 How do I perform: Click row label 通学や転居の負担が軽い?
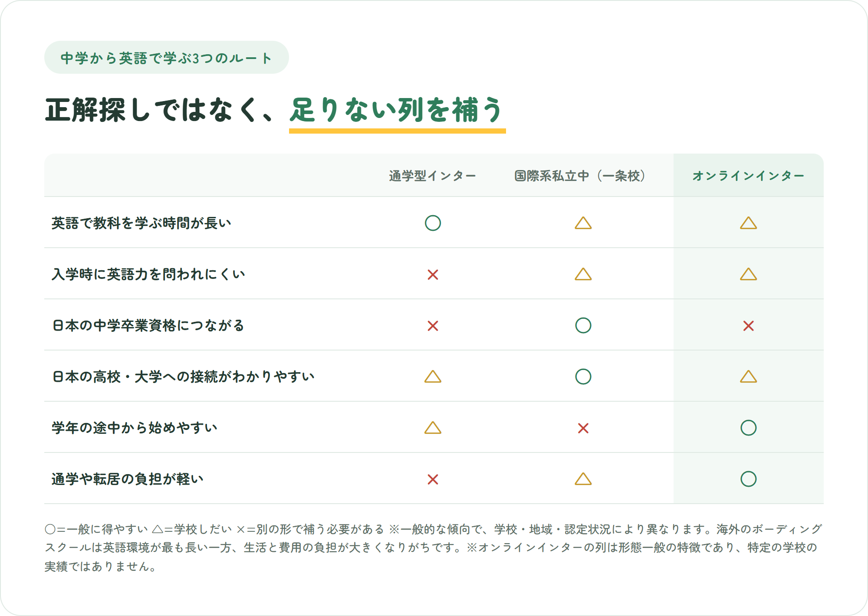[128, 479]
